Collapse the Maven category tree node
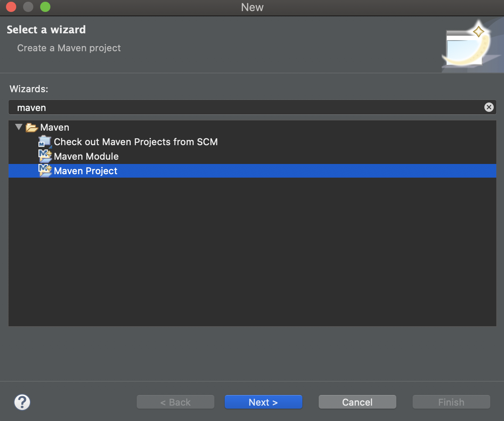 [x=19, y=127]
